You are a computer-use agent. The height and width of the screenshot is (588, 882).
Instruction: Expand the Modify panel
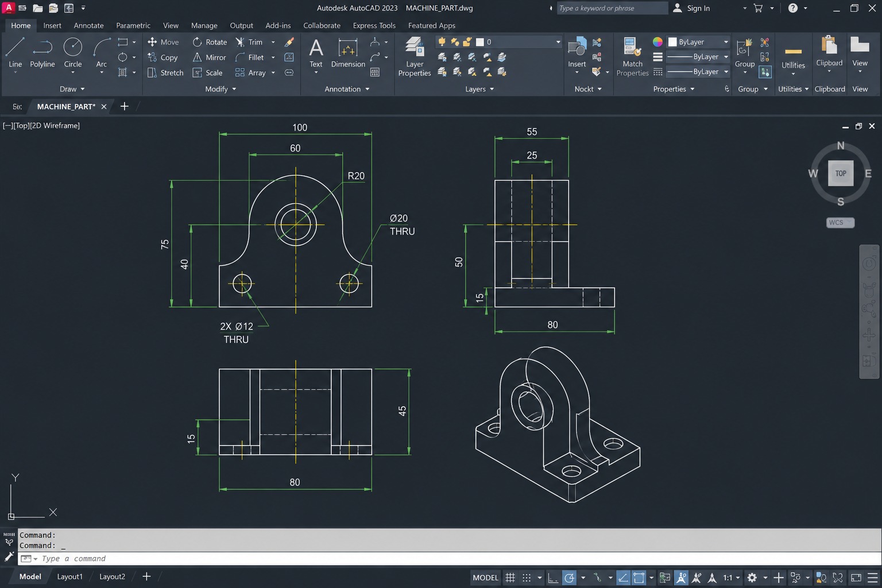[x=221, y=89]
